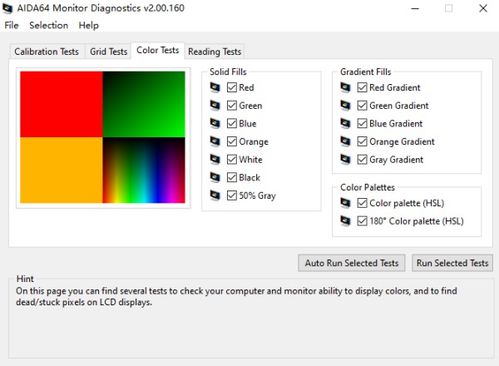Click the monitor icon beside Gray Gradient
499x366 pixels.
coord(345,159)
